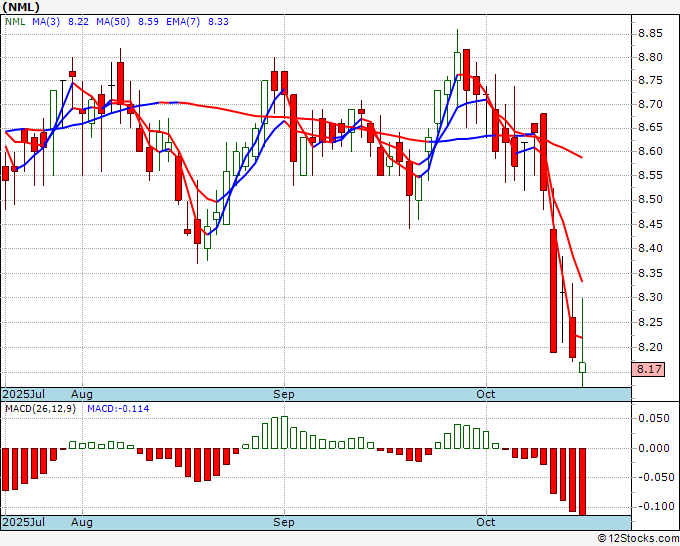Click the 8.75 price axis label
This screenshot has width=680, height=546.
pyautogui.click(x=650, y=81)
